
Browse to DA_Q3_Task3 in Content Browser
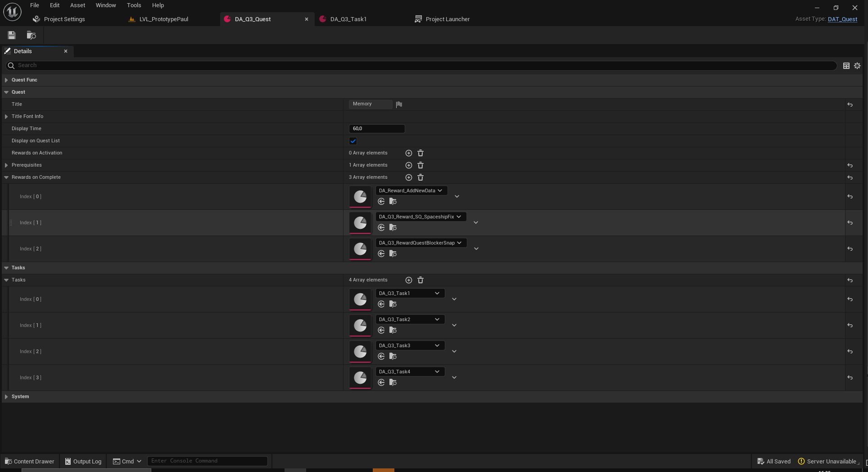393,356
